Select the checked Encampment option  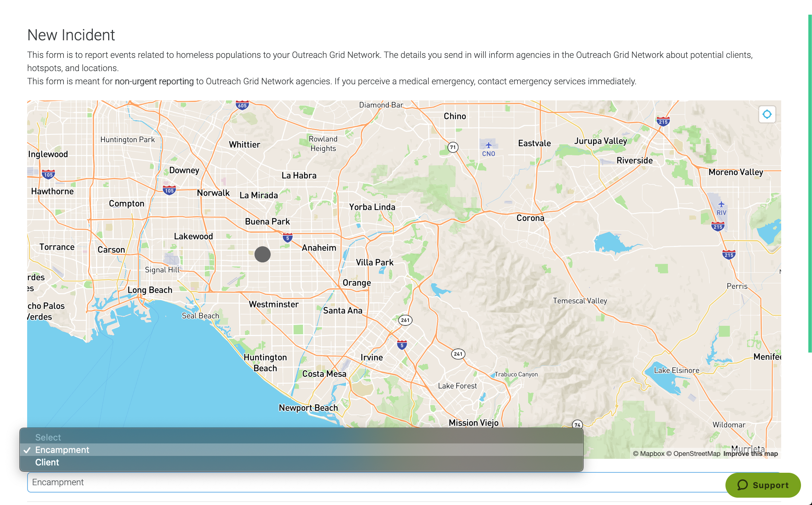[x=62, y=450]
